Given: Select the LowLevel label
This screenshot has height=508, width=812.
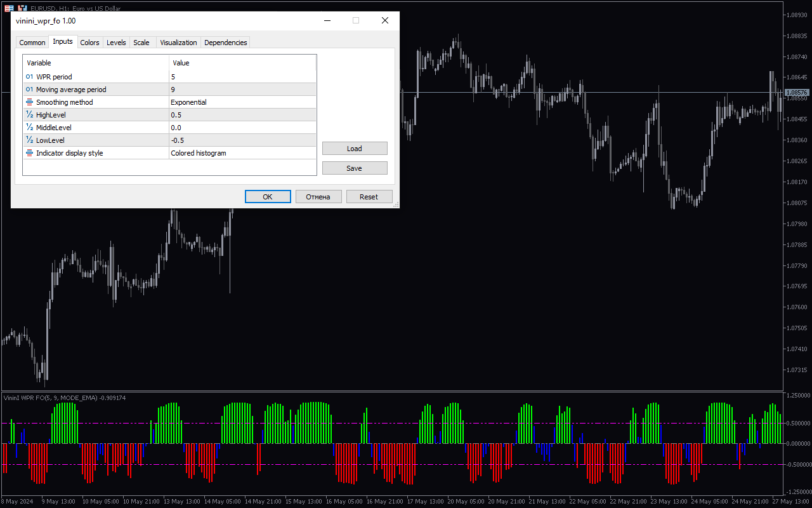Looking at the screenshot, I should click(x=50, y=140).
